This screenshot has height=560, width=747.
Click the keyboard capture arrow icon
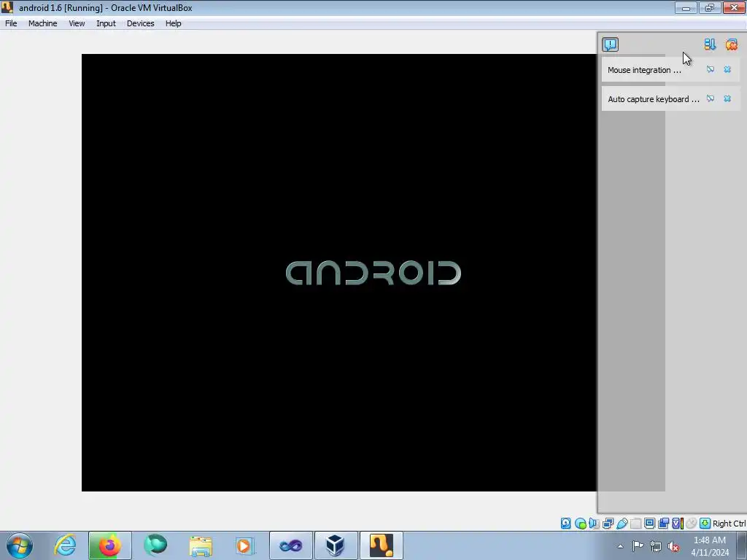tap(705, 524)
